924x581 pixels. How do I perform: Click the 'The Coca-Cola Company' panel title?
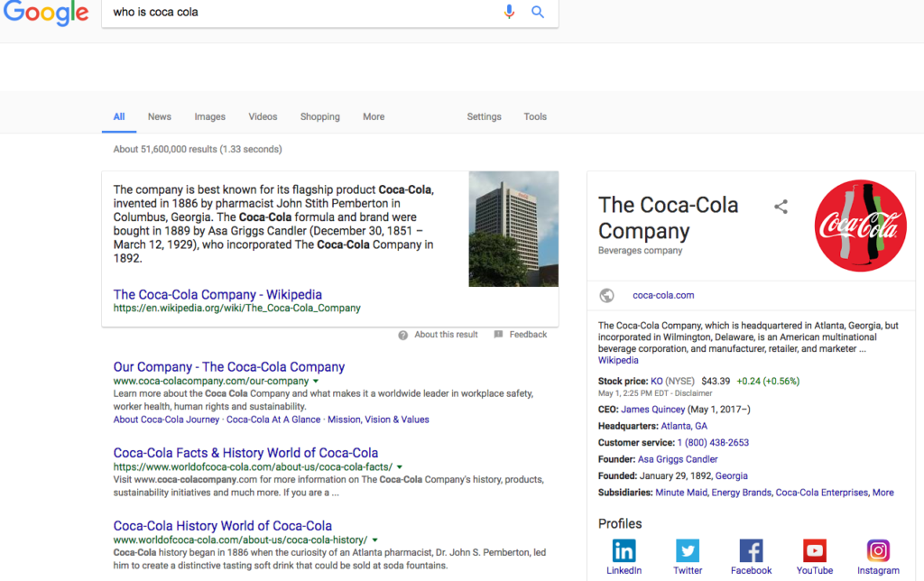[669, 218]
